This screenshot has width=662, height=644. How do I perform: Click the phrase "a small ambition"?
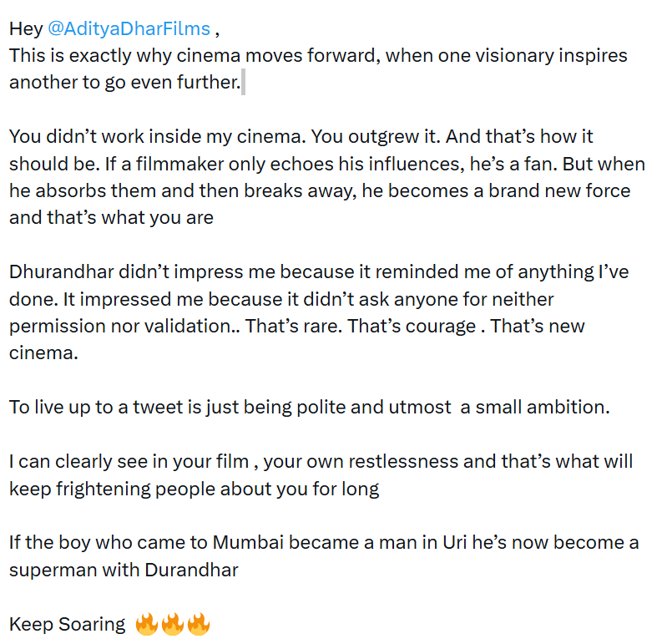[538, 408]
